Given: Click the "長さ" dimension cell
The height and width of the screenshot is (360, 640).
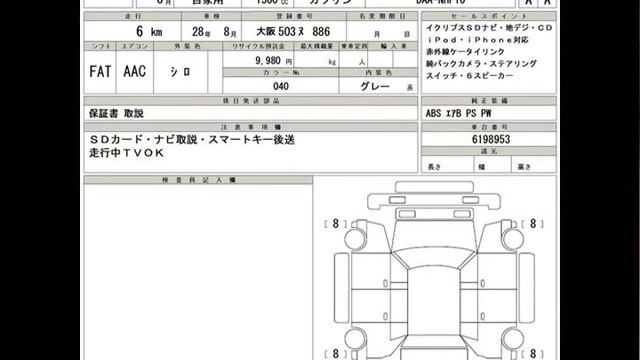Looking at the screenshot, I should coord(447,165).
